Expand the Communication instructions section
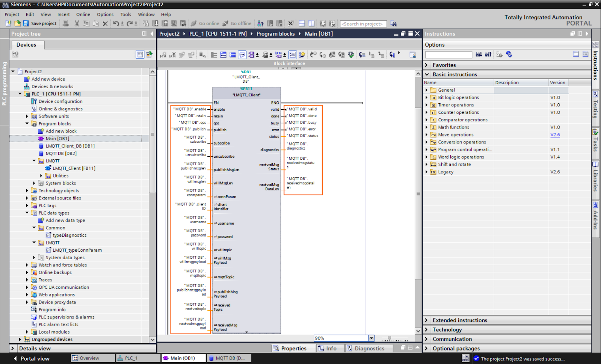The height and width of the screenshot is (364, 601). (x=426, y=339)
